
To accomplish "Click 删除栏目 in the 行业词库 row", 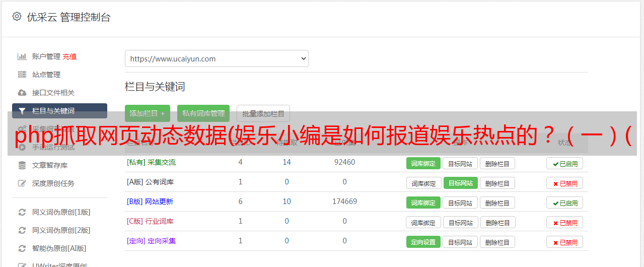I will [498, 222].
